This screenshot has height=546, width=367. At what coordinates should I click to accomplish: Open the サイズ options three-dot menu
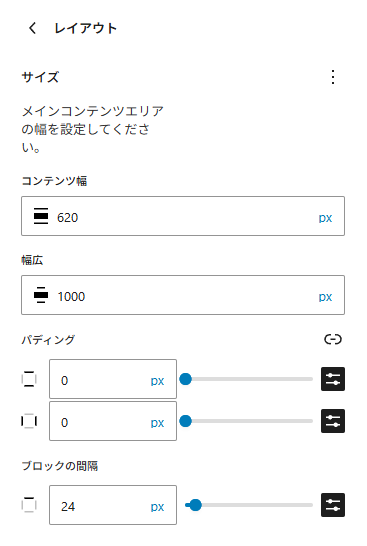tap(333, 77)
